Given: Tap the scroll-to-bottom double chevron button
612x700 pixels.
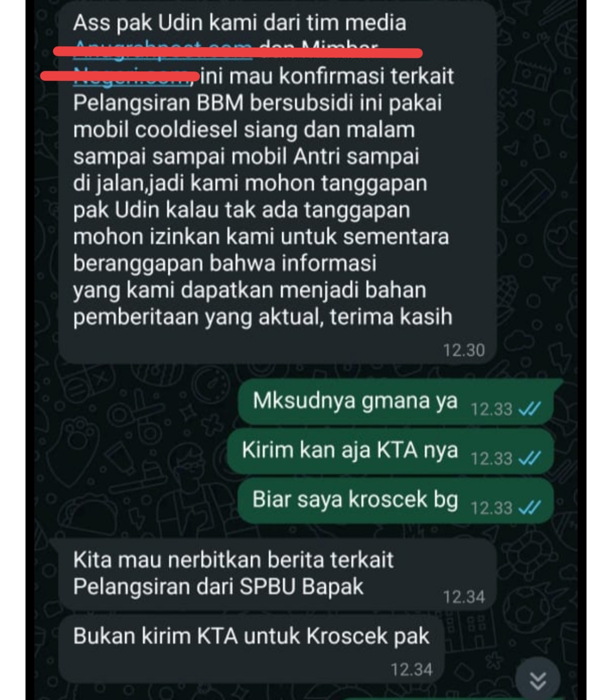Looking at the screenshot, I should 538,680.
